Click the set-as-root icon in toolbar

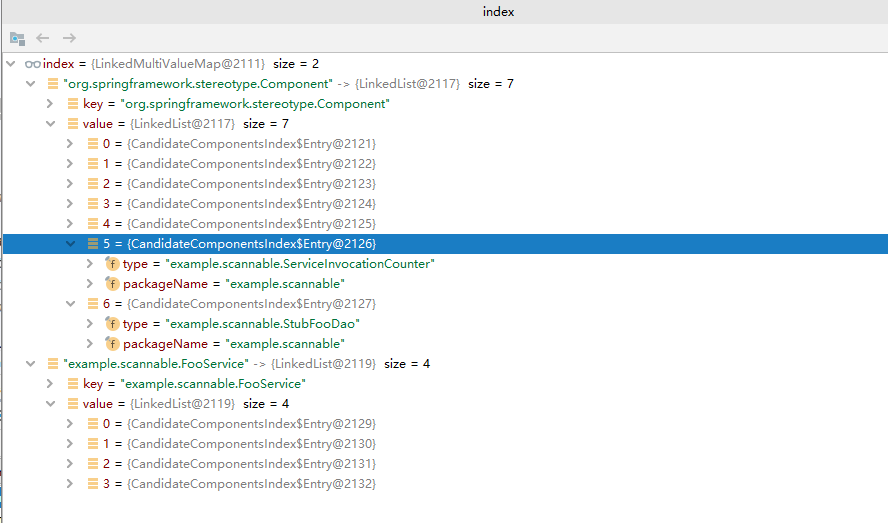click(x=17, y=38)
